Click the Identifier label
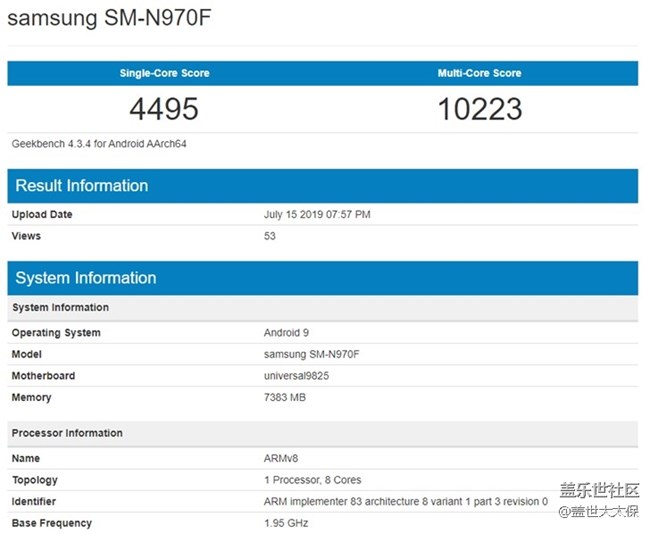Viewport: 650px width, 534px height. [x=34, y=502]
